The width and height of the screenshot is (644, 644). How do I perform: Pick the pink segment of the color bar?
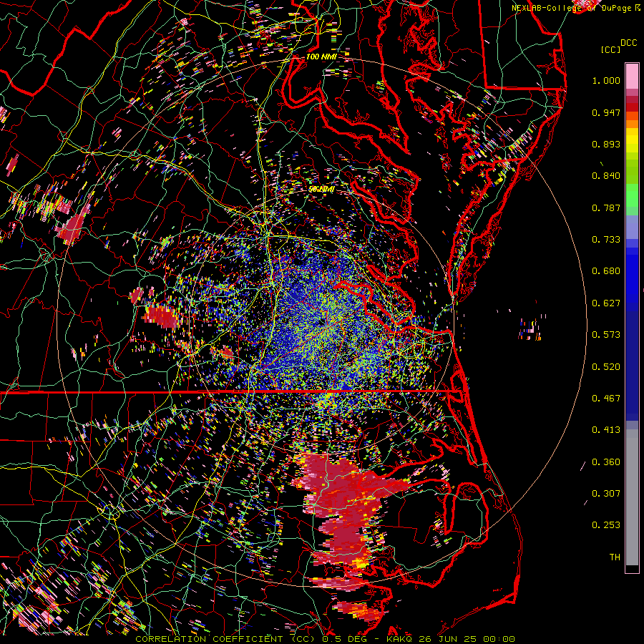(632, 77)
